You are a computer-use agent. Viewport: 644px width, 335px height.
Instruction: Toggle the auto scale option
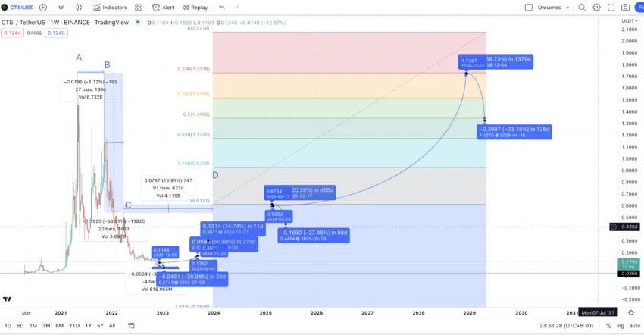coord(634,326)
